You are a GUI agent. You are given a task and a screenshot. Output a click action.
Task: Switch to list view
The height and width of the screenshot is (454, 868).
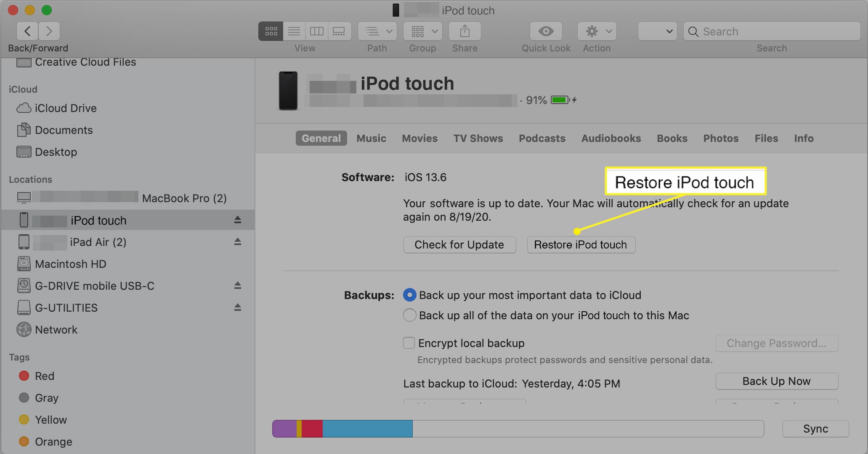pos(294,31)
